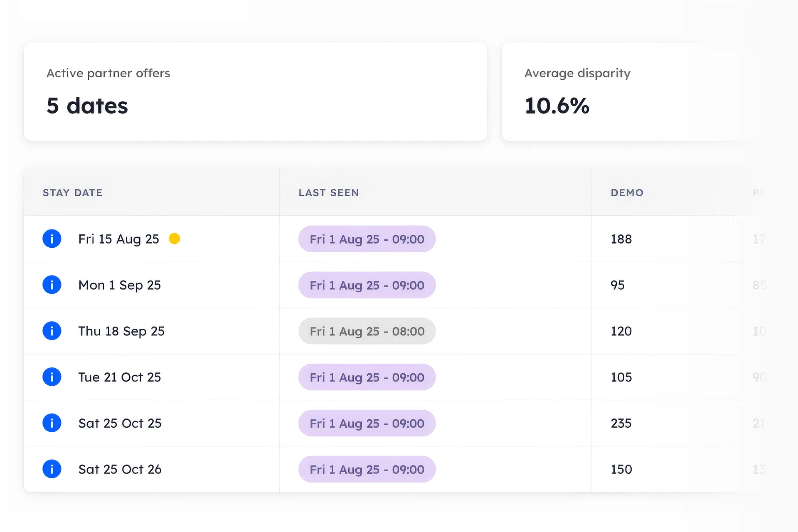Click demo value 188
The height and width of the screenshot is (532, 798).
point(621,239)
